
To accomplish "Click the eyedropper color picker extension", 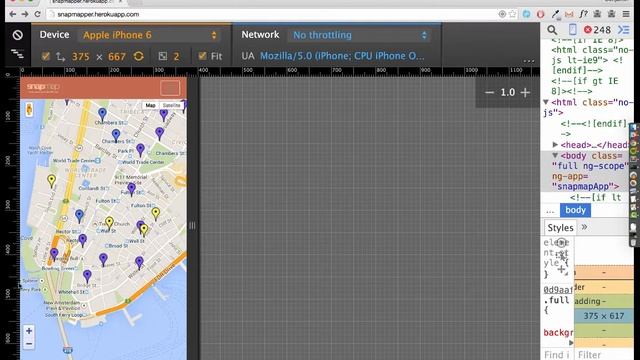I will click(555, 14).
